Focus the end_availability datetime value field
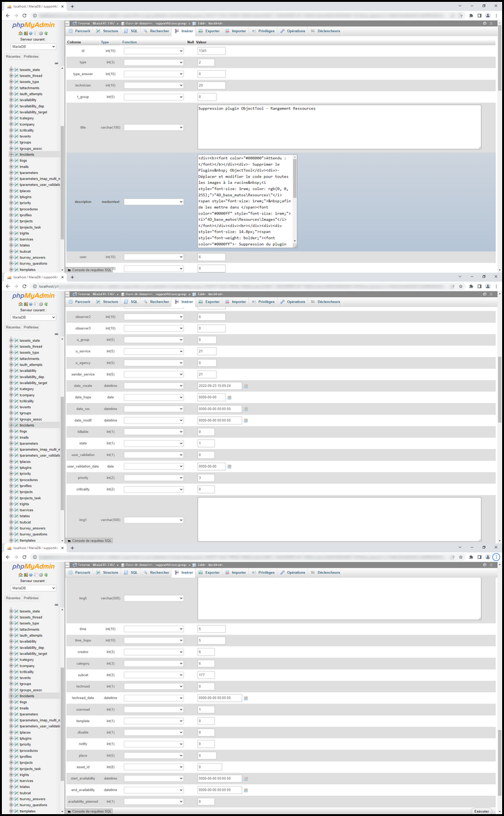 [x=219, y=790]
